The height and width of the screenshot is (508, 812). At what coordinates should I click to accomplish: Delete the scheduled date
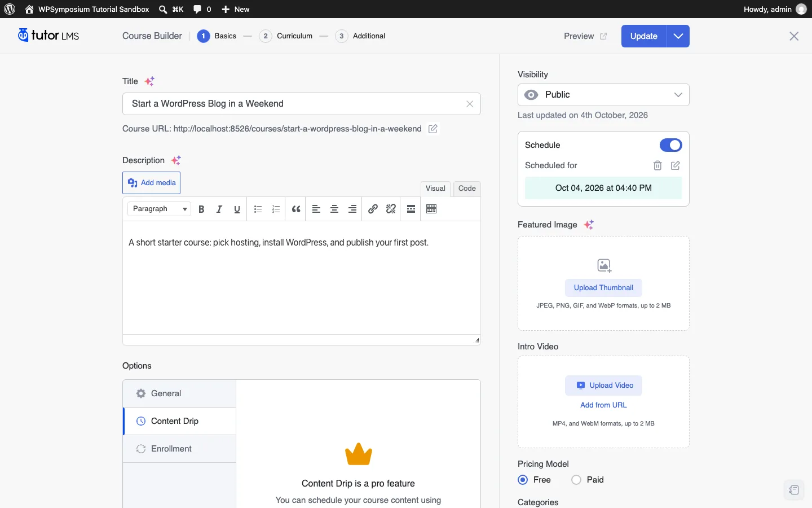tap(657, 165)
